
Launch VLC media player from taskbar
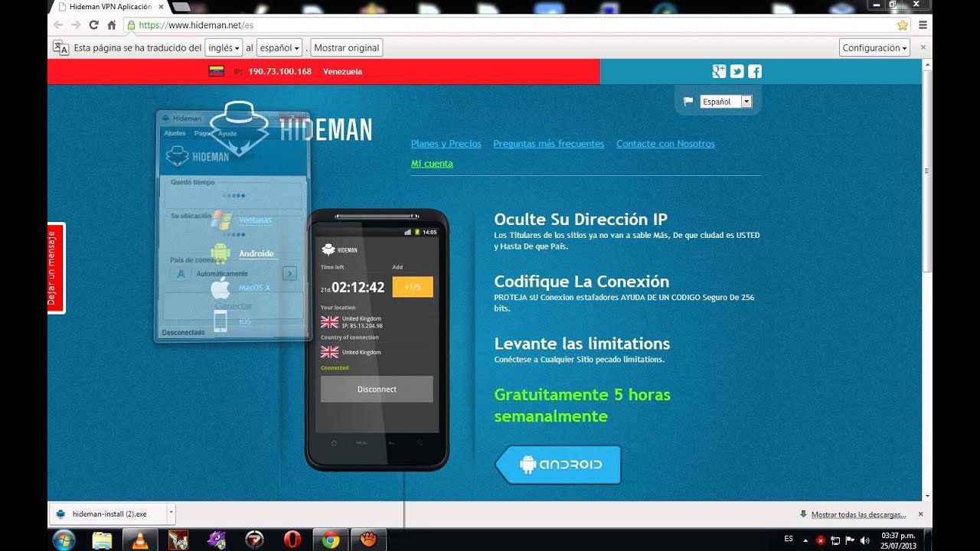click(x=140, y=540)
